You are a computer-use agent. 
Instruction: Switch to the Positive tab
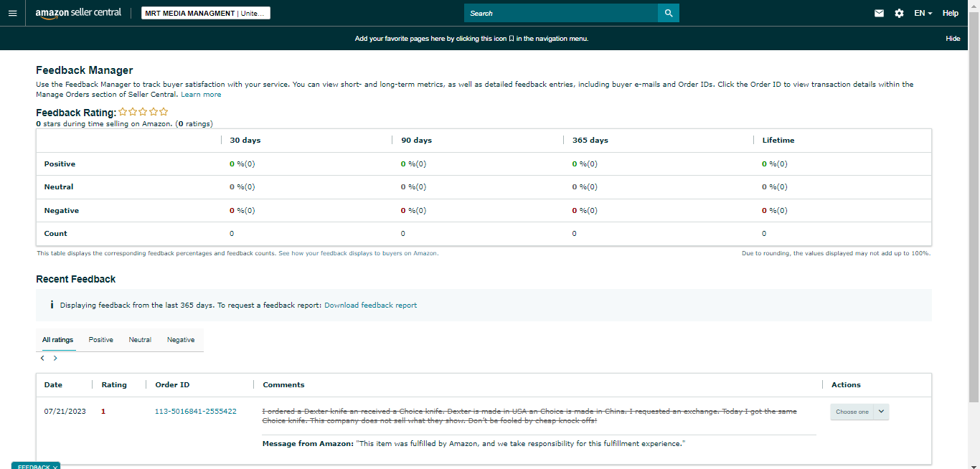tap(100, 340)
